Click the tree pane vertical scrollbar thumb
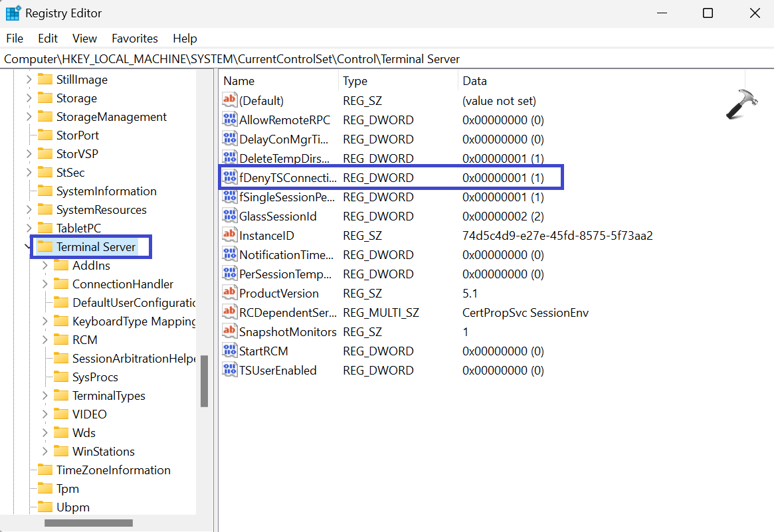This screenshot has width=774, height=532. pos(204,381)
